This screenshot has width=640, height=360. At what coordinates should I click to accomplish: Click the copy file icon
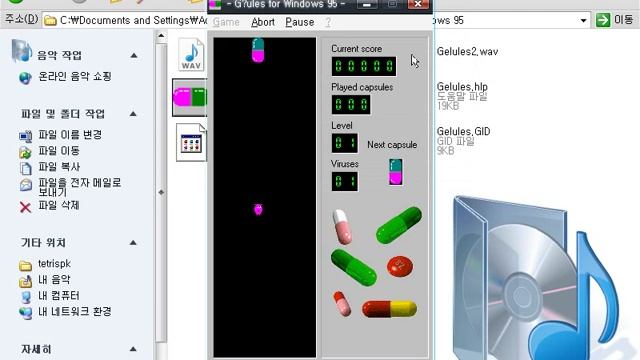(25, 168)
